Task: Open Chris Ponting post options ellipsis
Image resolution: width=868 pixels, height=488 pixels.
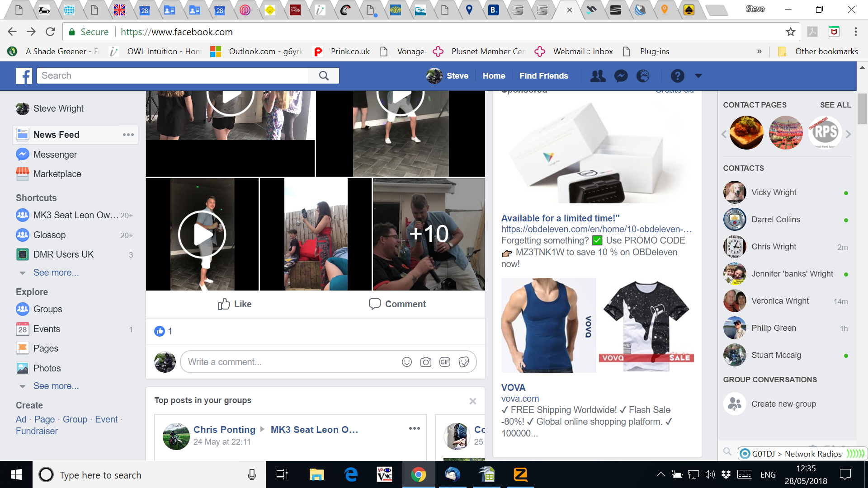Action: [415, 428]
